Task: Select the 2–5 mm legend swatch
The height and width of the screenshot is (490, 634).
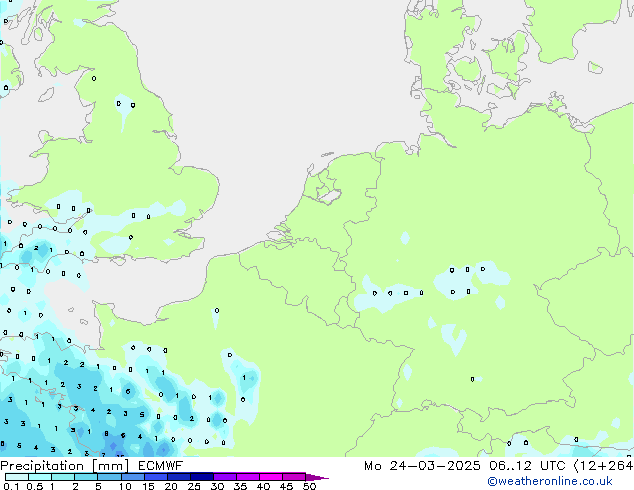Action: click(86, 477)
